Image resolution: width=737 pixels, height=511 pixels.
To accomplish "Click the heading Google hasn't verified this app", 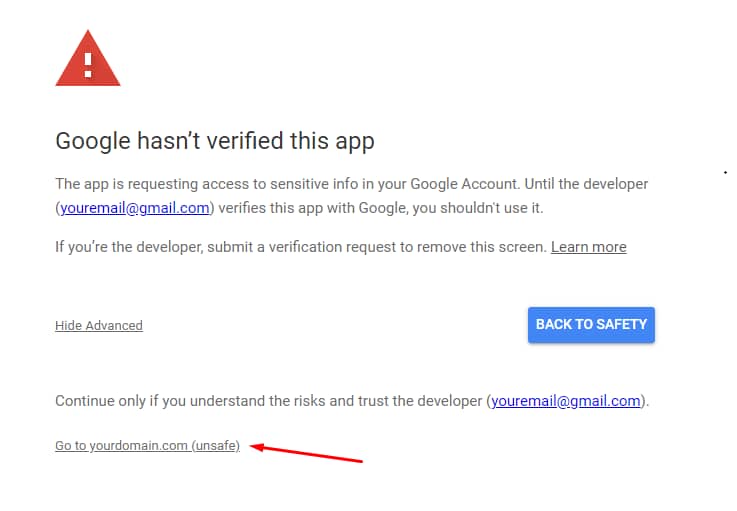I will click(215, 141).
